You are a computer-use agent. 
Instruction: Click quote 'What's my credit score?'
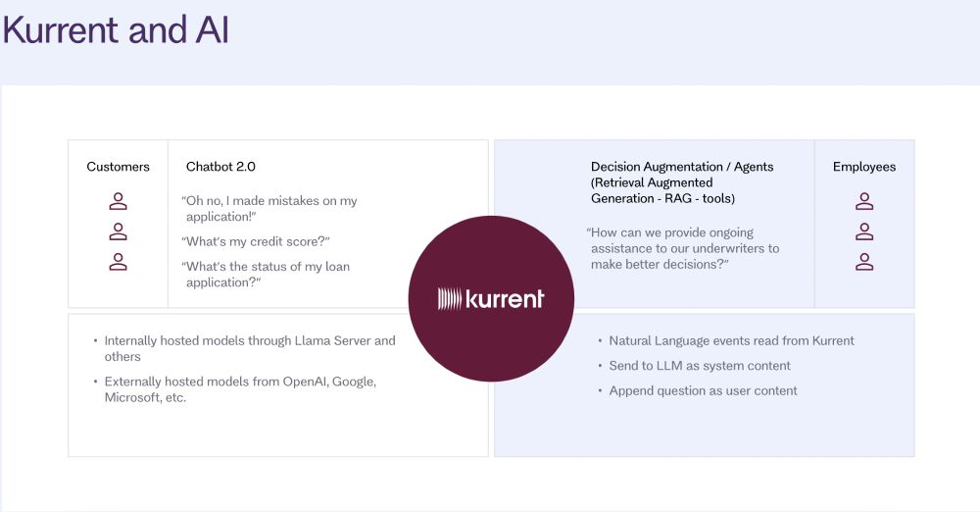[256, 241]
